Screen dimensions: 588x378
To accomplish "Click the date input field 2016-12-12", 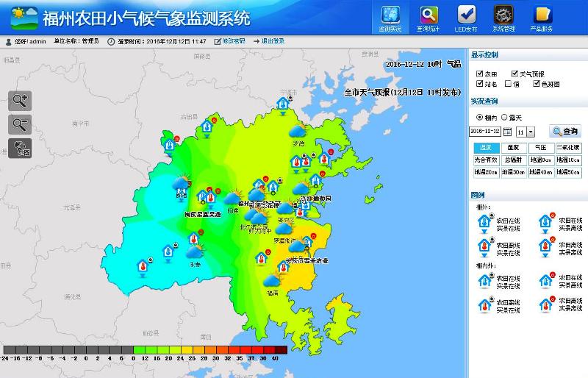I will (x=485, y=131).
